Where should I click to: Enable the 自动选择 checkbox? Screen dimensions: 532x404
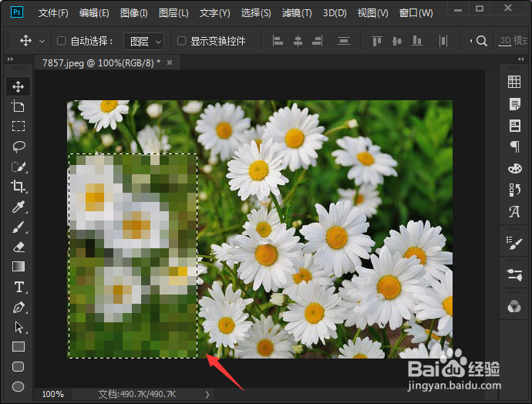(62, 41)
